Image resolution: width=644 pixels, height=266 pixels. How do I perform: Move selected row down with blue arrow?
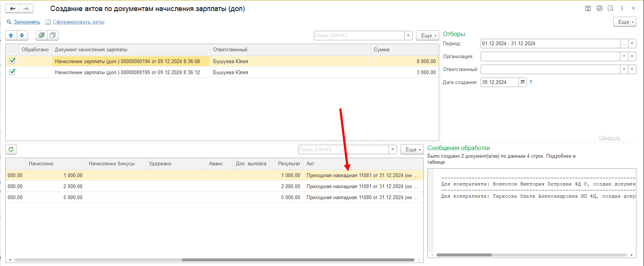tap(22, 35)
